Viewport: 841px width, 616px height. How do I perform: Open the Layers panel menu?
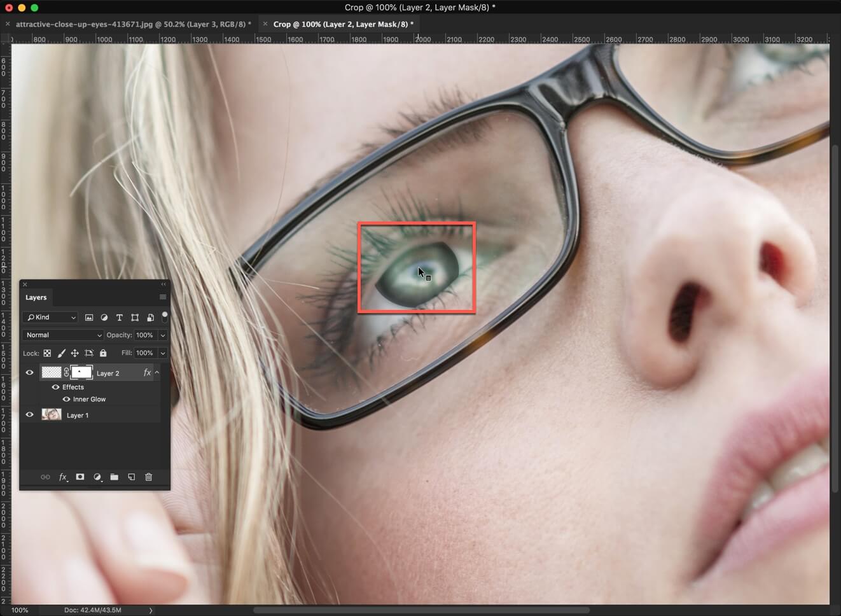[163, 297]
